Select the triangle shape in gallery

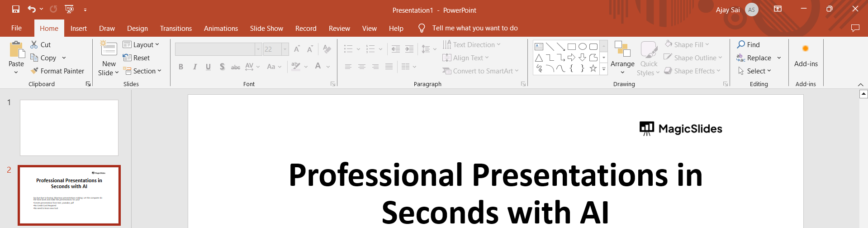(539, 58)
